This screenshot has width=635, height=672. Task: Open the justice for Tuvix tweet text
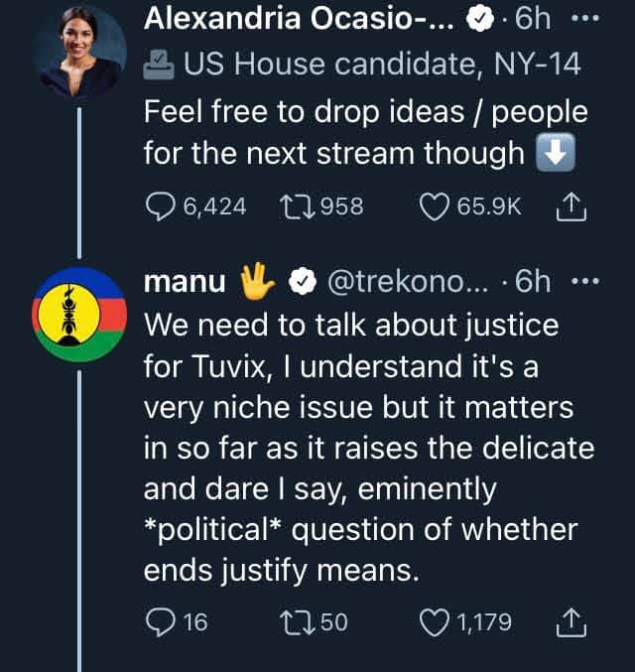click(x=367, y=447)
